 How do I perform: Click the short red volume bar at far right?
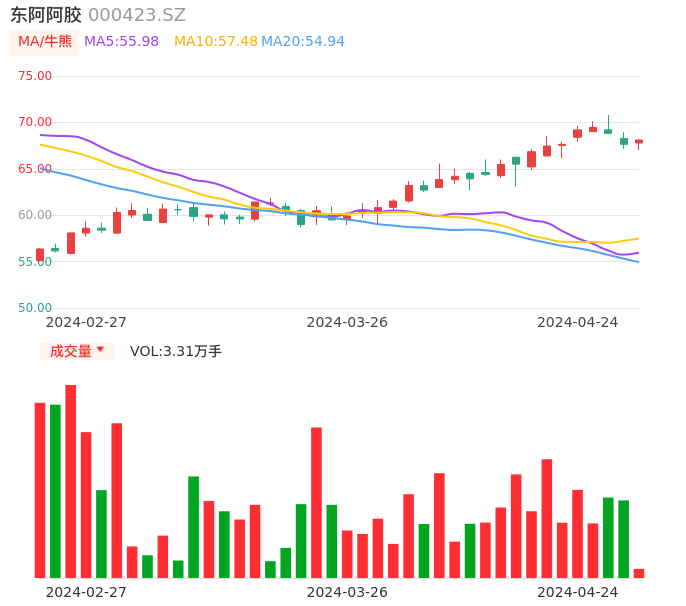(639, 573)
